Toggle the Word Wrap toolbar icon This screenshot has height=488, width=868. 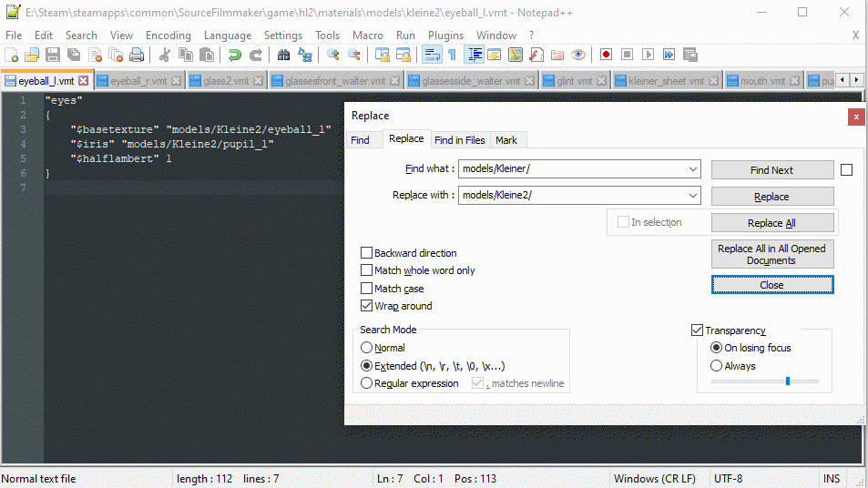tap(432, 56)
